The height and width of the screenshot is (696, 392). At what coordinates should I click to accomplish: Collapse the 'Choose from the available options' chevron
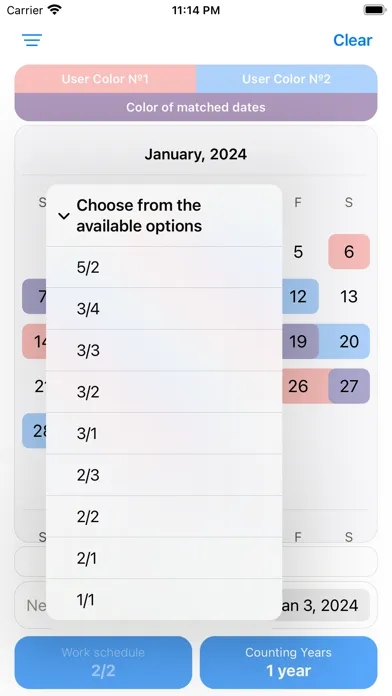click(64, 216)
